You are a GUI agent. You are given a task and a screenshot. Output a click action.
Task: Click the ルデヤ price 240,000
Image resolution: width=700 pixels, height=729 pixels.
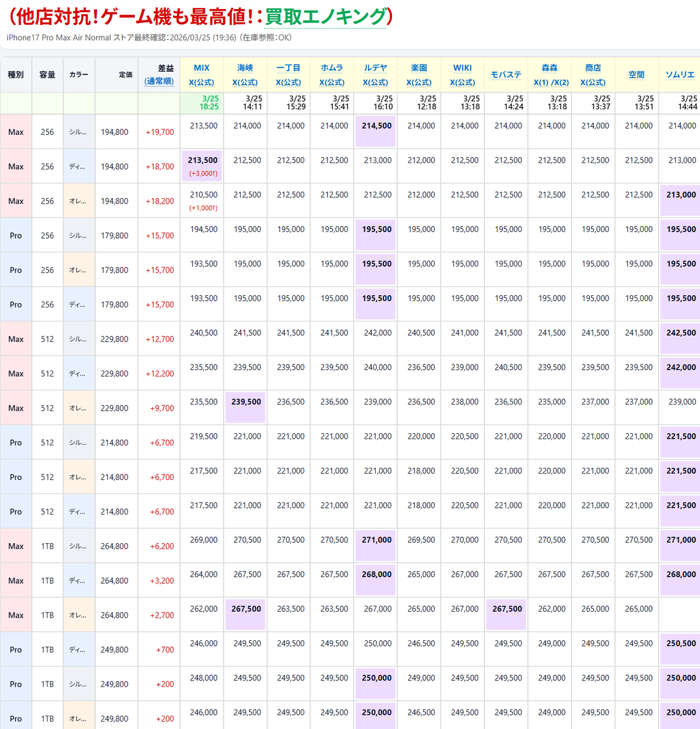(x=377, y=367)
